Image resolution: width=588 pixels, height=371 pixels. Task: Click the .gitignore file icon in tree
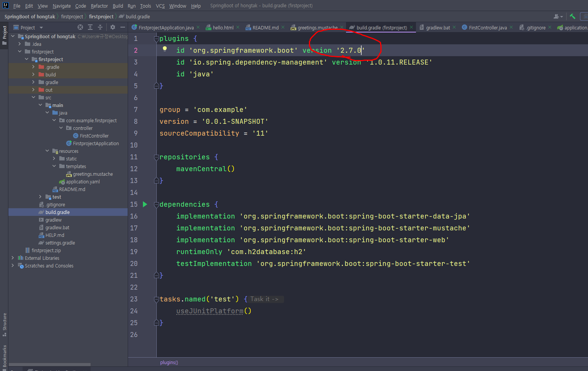(41, 204)
